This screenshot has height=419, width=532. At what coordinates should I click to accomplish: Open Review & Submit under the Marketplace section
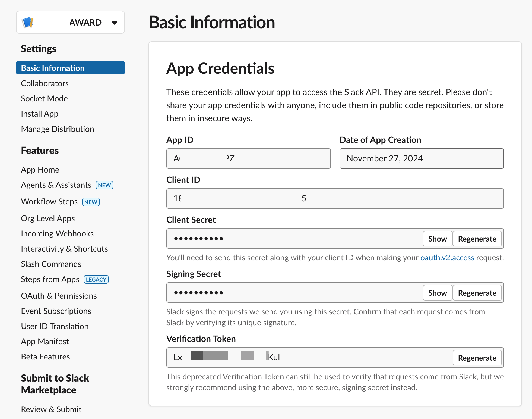tap(51, 409)
